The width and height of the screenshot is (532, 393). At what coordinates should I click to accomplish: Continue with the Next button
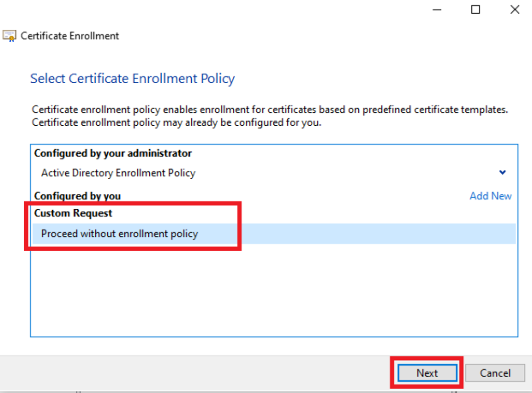(x=427, y=373)
